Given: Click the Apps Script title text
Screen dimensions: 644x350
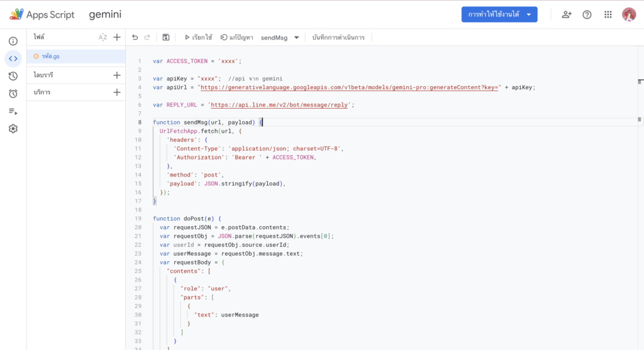Looking at the screenshot, I should coord(50,14).
